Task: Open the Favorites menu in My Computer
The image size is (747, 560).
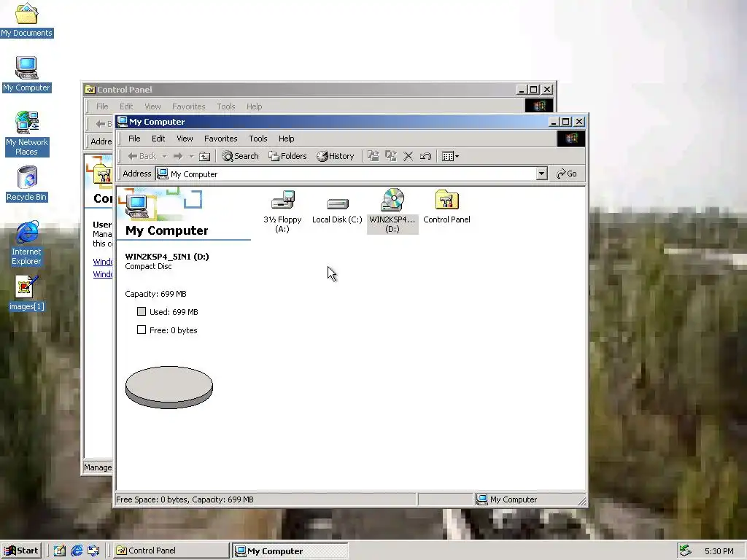Action: click(220, 139)
